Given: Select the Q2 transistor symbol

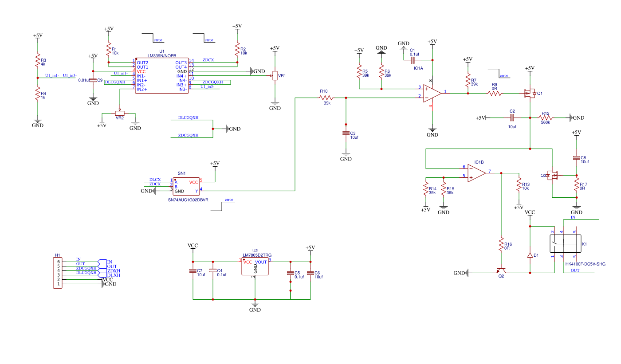Looking at the screenshot, I should (x=501, y=270).
